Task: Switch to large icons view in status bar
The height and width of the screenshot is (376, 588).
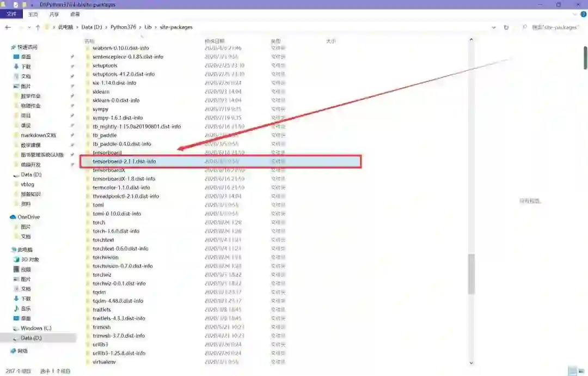Action: pos(581,371)
